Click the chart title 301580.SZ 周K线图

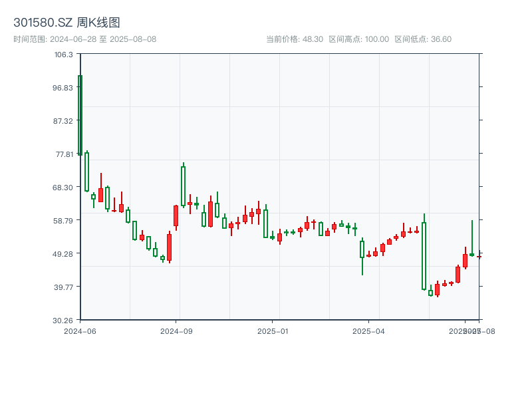click(x=66, y=23)
